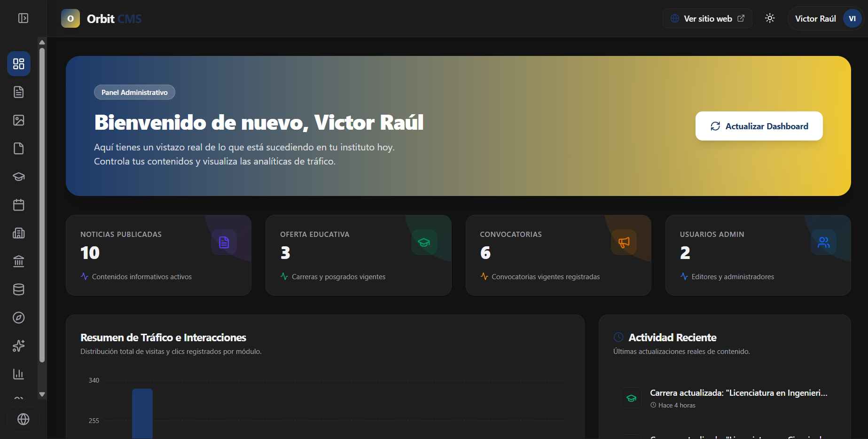Click the "Oferta Educativa" card label
The width and height of the screenshot is (868, 439).
315,235
